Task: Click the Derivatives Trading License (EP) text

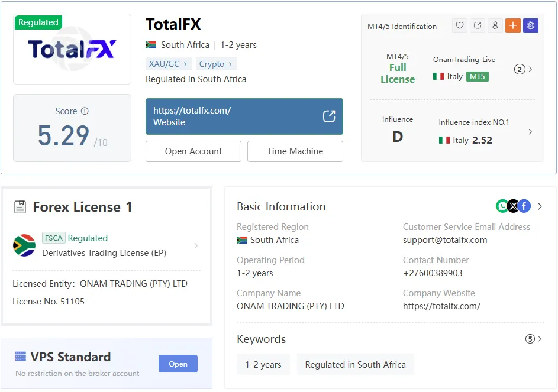Action: [x=104, y=253]
